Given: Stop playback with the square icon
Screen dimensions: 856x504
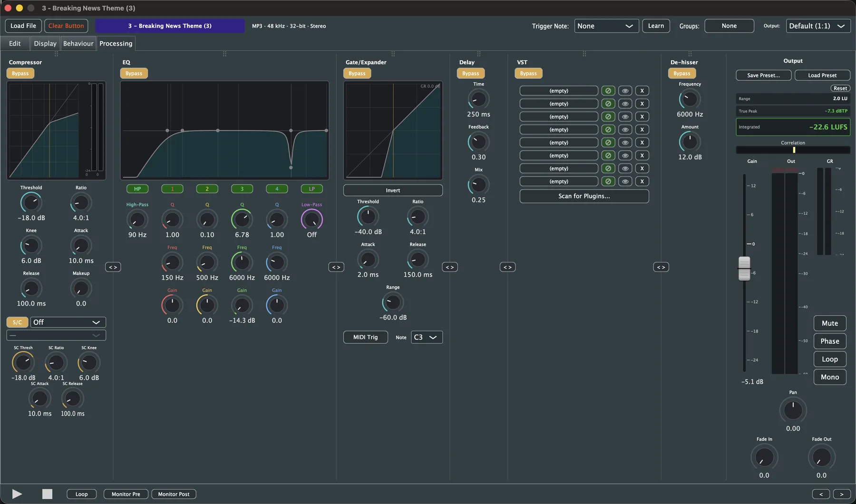Looking at the screenshot, I should coord(47,494).
